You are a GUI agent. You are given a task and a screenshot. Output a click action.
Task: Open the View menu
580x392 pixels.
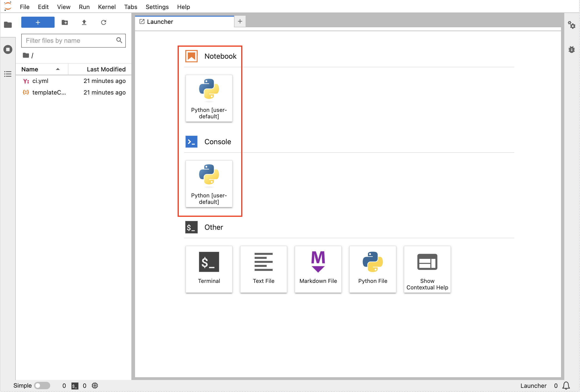(64, 7)
